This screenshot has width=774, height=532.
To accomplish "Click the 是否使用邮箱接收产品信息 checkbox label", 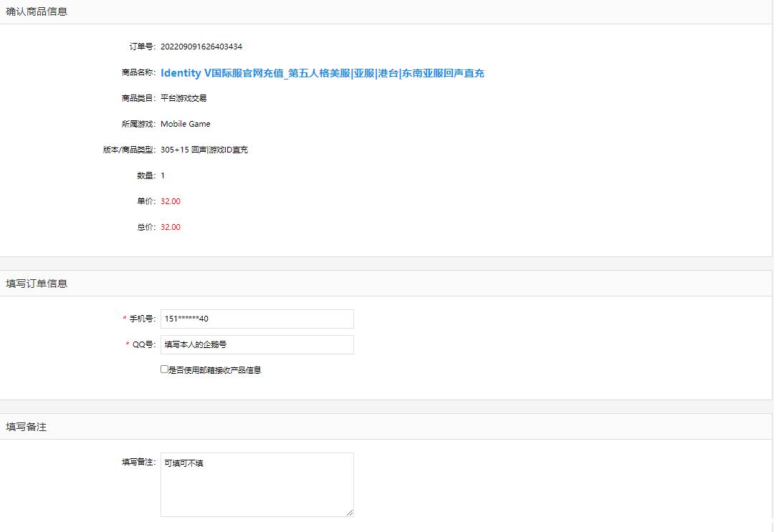I will pos(214,370).
